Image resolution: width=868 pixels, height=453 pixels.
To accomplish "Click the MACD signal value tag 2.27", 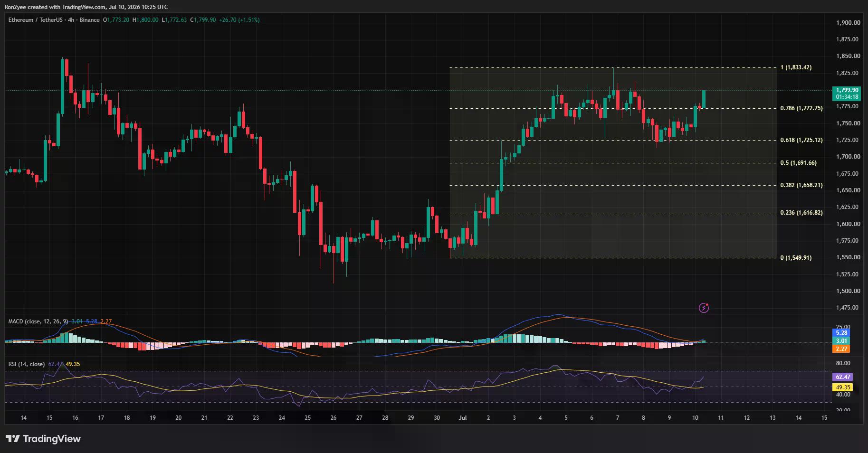I will point(841,349).
